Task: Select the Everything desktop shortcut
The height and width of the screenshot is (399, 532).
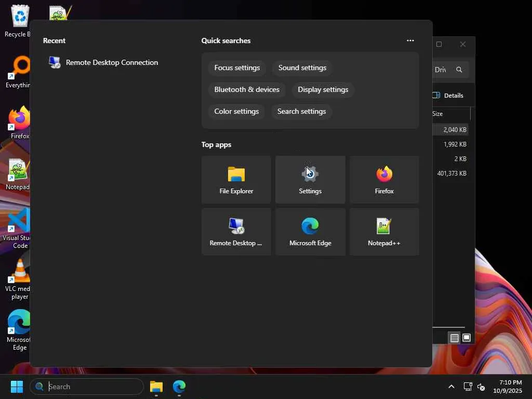Action: coord(18,72)
